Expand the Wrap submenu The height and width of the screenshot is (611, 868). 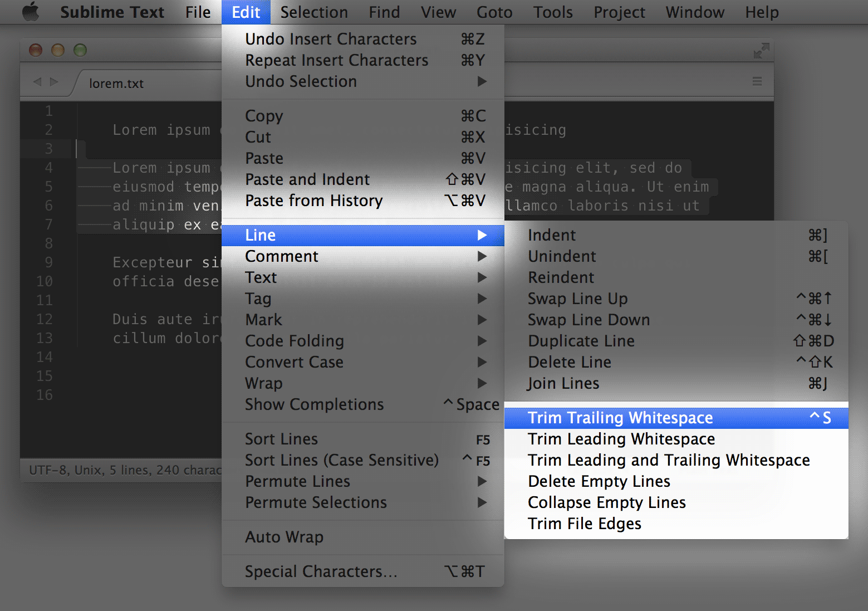click(363, 383)
